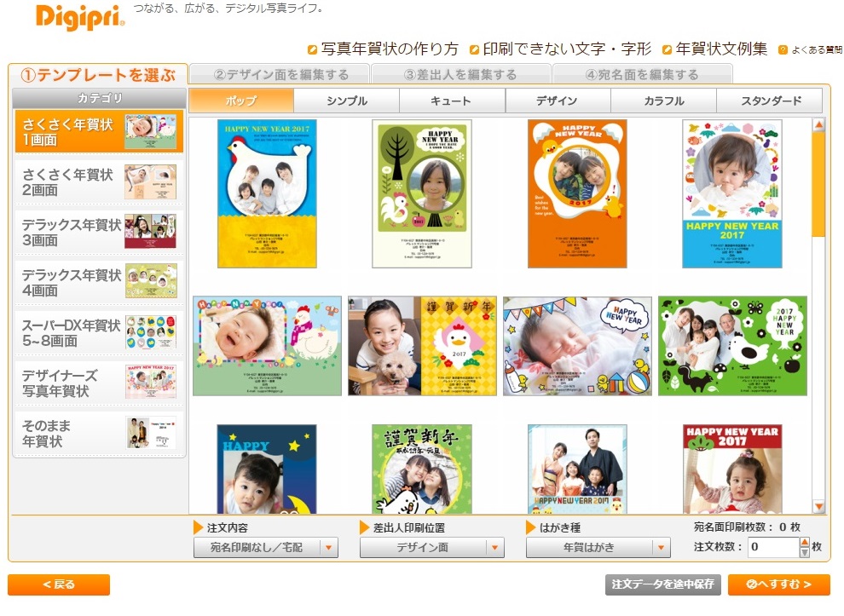Expand the はがき種 dropdown

tap(598, 548)
